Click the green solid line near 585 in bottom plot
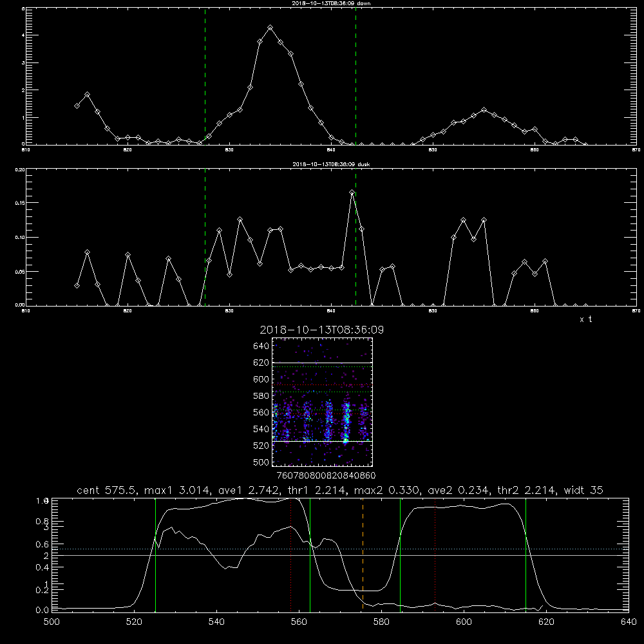 pos(400,554)
